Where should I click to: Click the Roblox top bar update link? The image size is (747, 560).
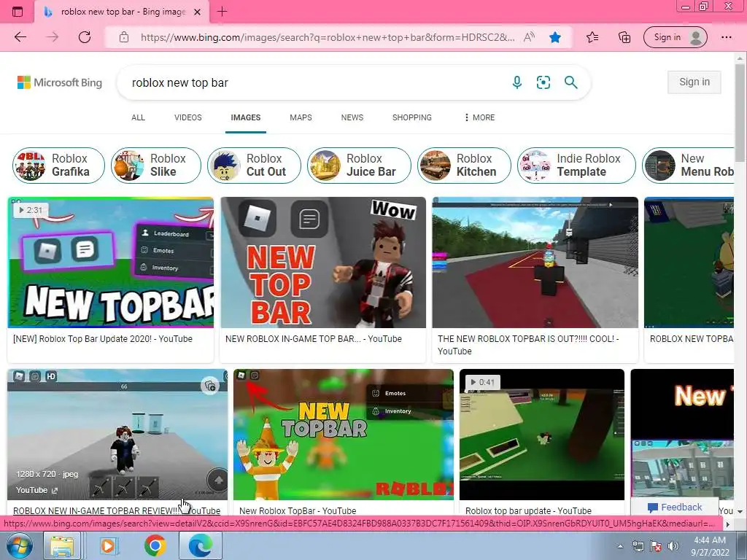528,510
